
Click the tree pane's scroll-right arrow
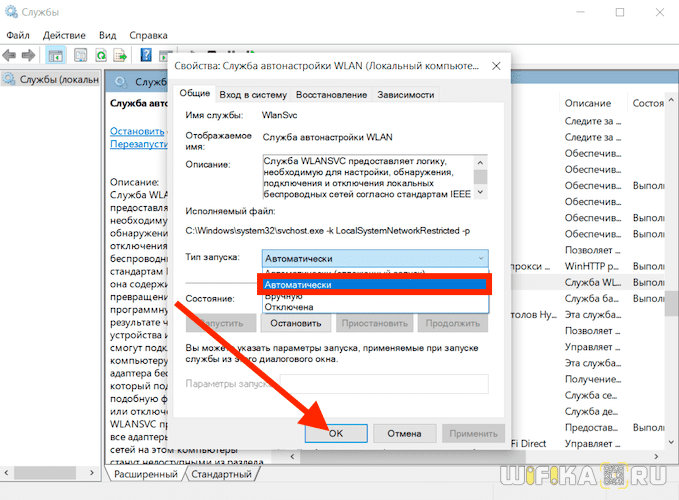click(x=92, y=473)
